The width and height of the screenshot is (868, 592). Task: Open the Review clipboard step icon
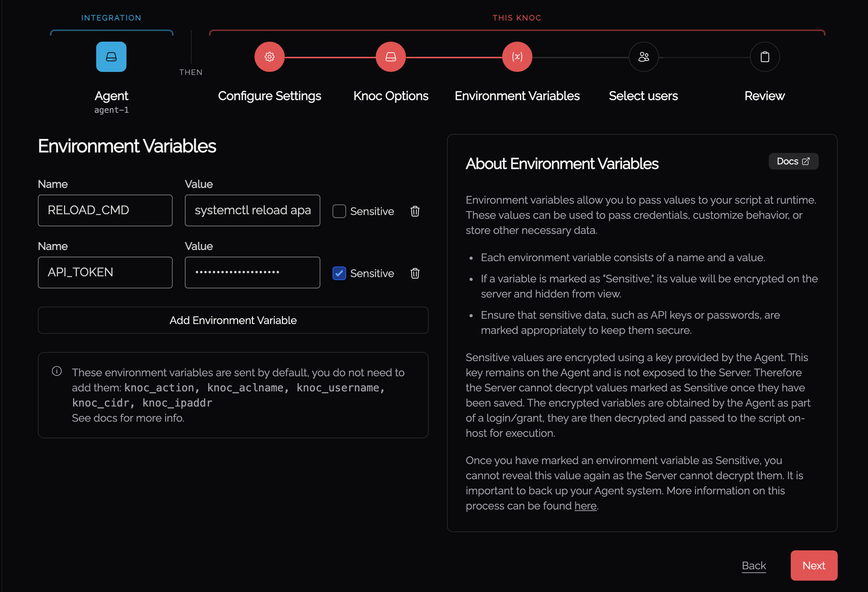pos(765,57)
